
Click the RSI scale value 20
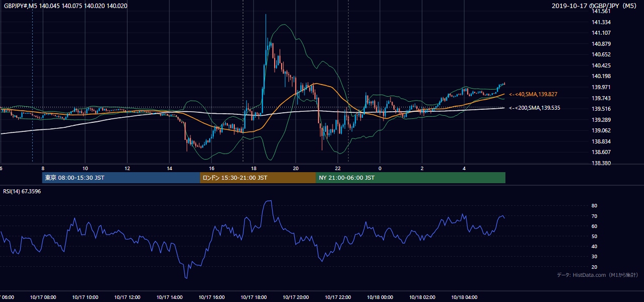click(595, 267)
